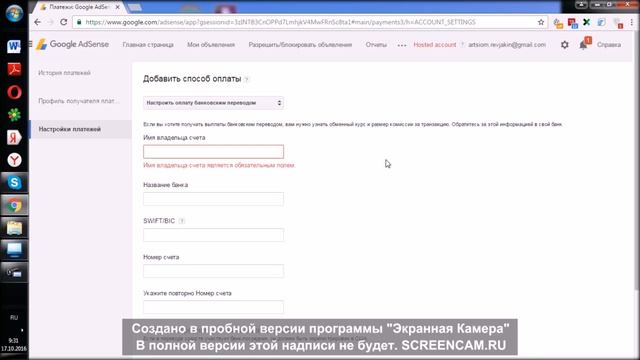Select Профиль получателя платежей sidebar item
Viewport: 640px width, 360px height.
coord(78,101)
